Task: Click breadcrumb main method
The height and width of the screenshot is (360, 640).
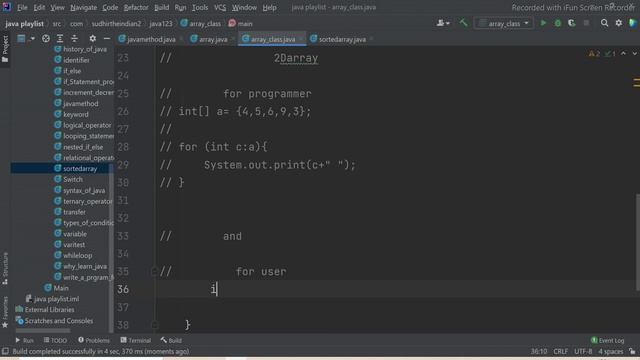Action: [x=240, y=24]
